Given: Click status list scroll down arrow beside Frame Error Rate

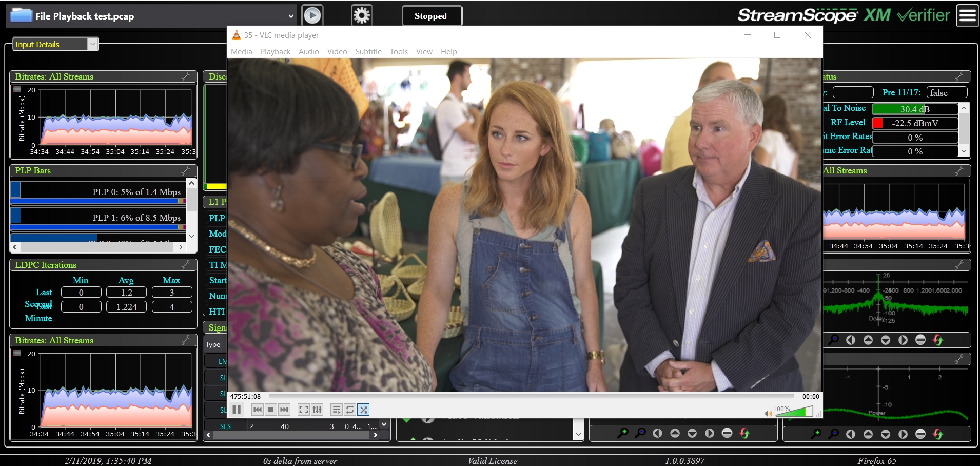Looking at the screenshot, I should 964,151.
